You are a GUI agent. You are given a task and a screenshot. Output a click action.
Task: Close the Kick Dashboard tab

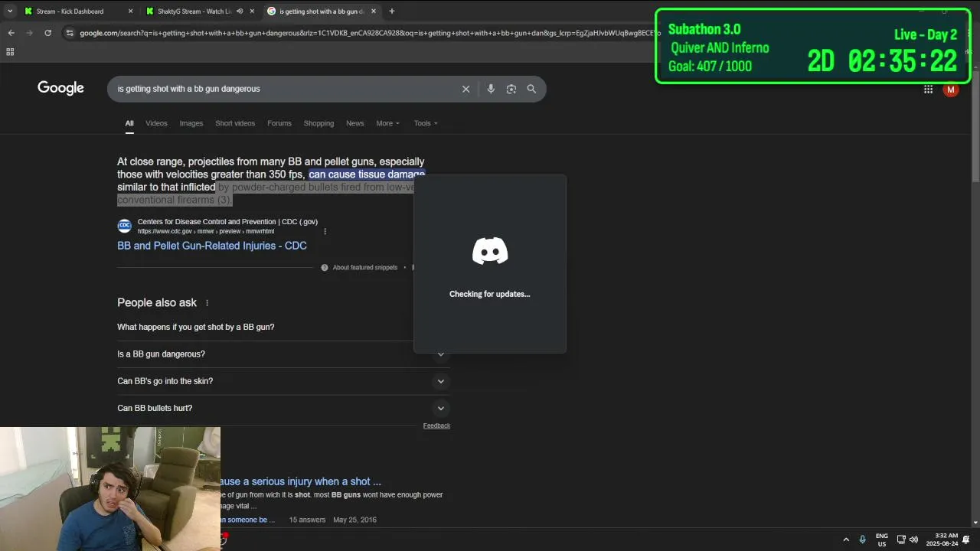[130, 11]
